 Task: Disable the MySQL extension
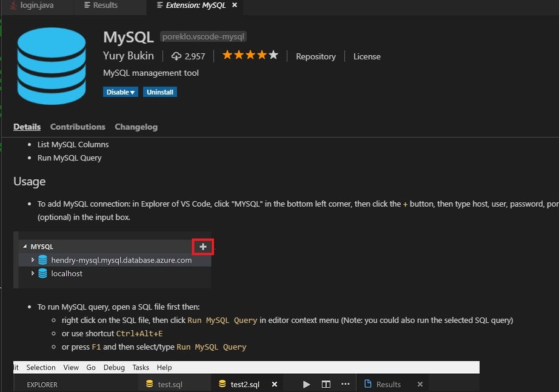[116, 91]
